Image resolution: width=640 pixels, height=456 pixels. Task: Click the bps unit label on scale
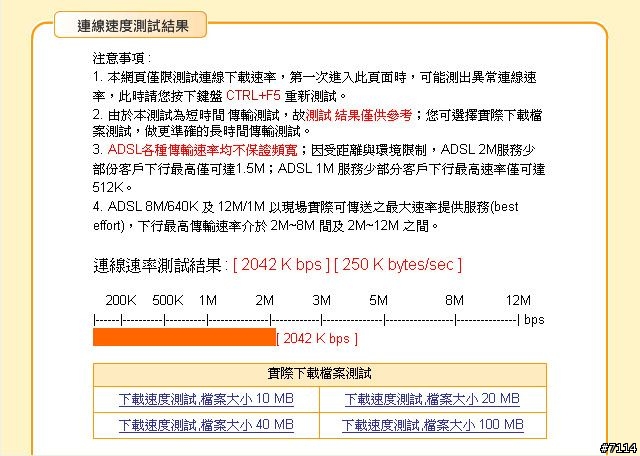point(534,320)
